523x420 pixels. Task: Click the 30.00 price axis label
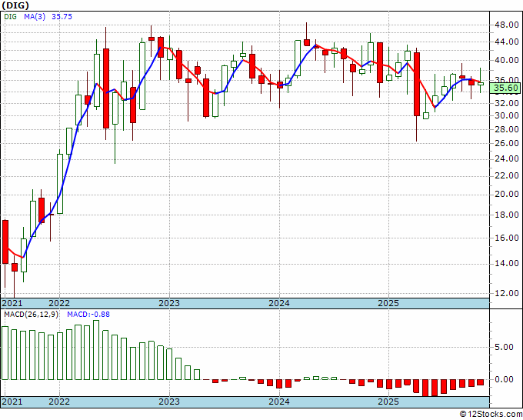click(x=507, y=115)
